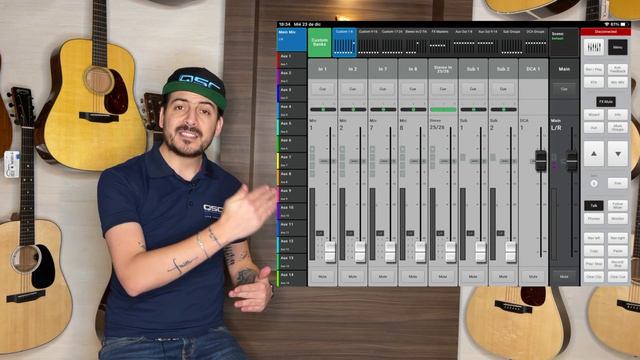Mute the DCA 1 channel
This screenshot has height=360, width=640.
(533, 277)
